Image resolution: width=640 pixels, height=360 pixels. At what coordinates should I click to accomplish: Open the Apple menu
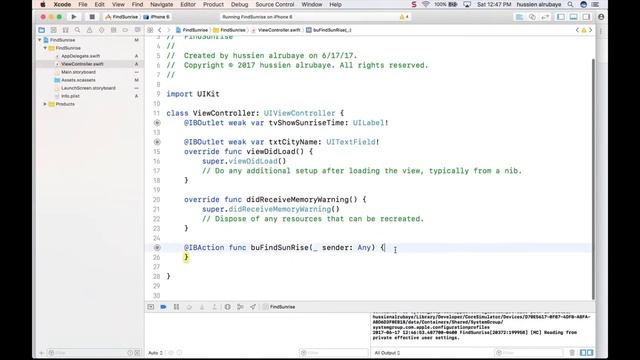(43, 4)
